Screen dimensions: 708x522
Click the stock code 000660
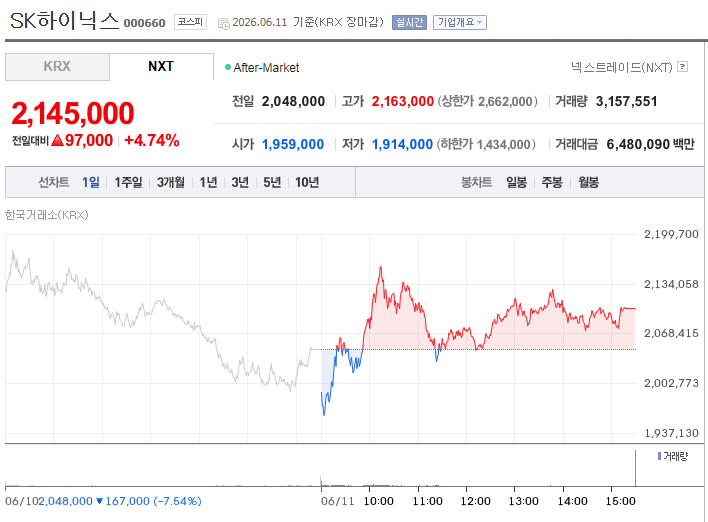(144, 23)
